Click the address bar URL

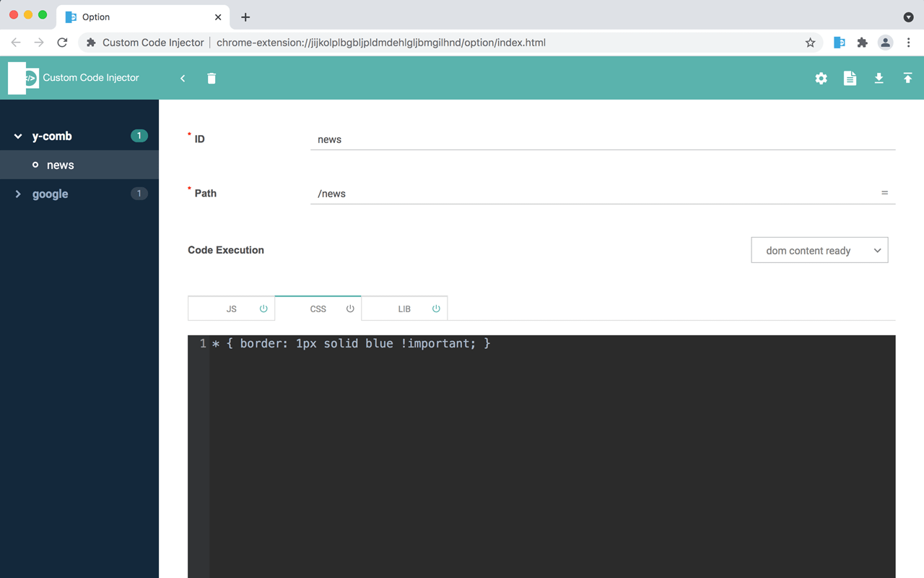click(x=381, y=43)
